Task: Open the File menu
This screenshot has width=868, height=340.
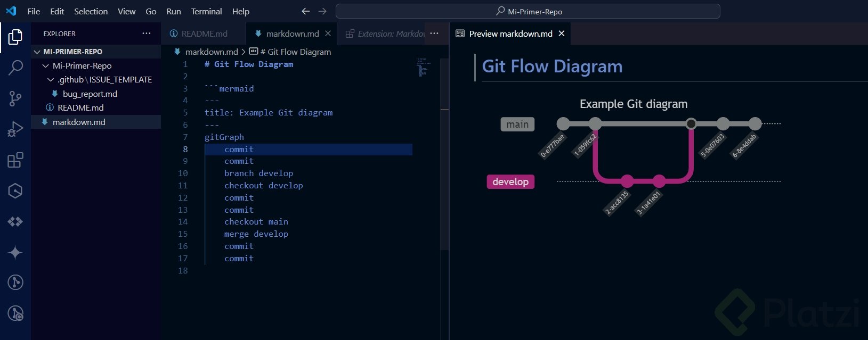Action: 34,11
